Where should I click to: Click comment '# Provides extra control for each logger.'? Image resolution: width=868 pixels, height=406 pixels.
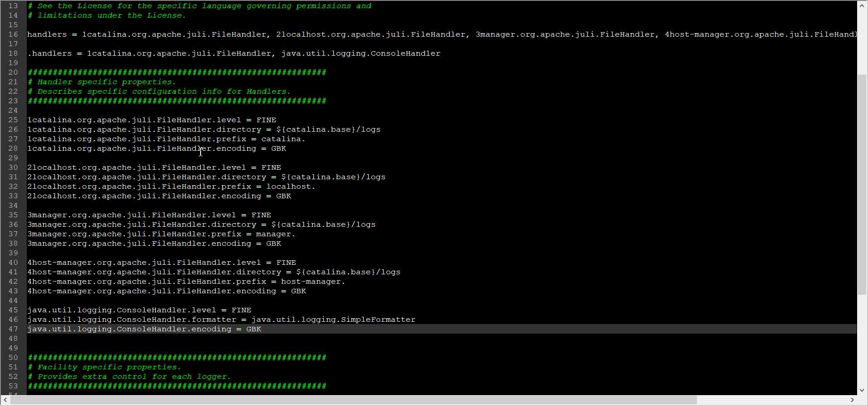[129, 377]
